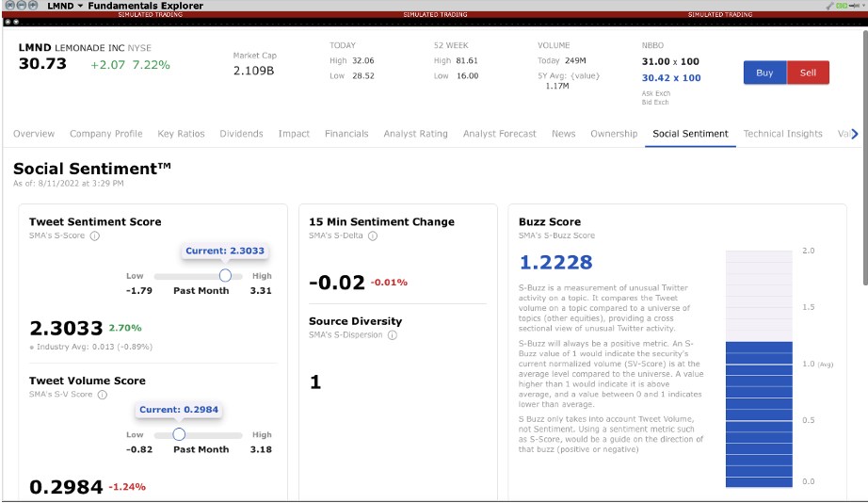The height and width of the screenshot is (503, 868).
Task: Switch to the Overview tab
Action: (x=34, y=134)
